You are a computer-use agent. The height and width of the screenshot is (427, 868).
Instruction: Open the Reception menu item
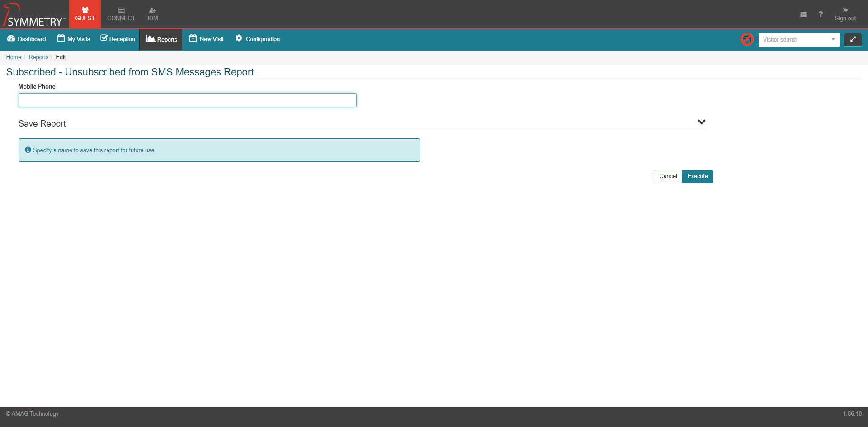coord(118,39)
